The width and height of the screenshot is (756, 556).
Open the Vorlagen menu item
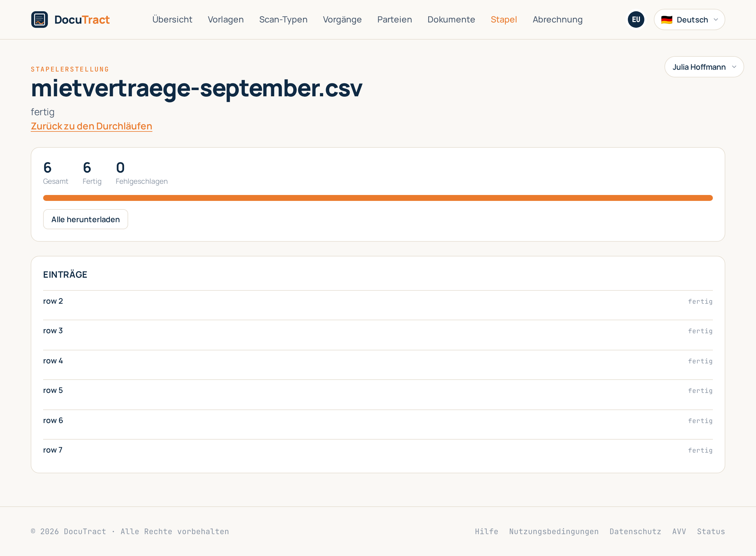point(225,19)
